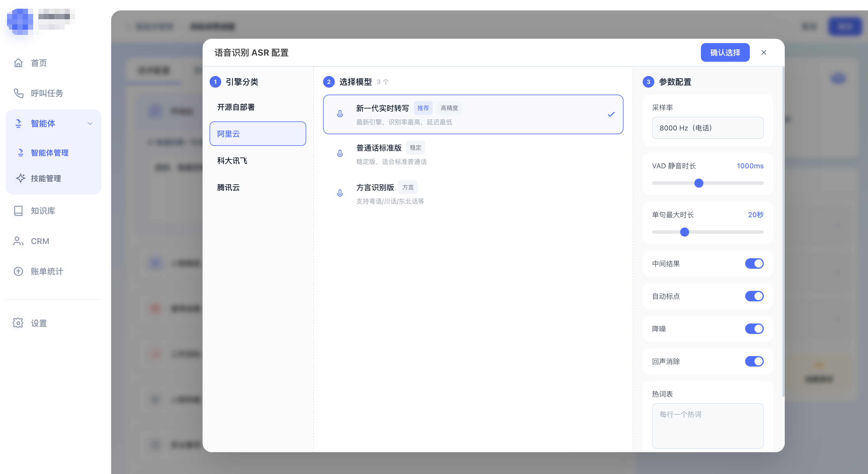Choose the 方言识别版 model name

pos(375,188)
